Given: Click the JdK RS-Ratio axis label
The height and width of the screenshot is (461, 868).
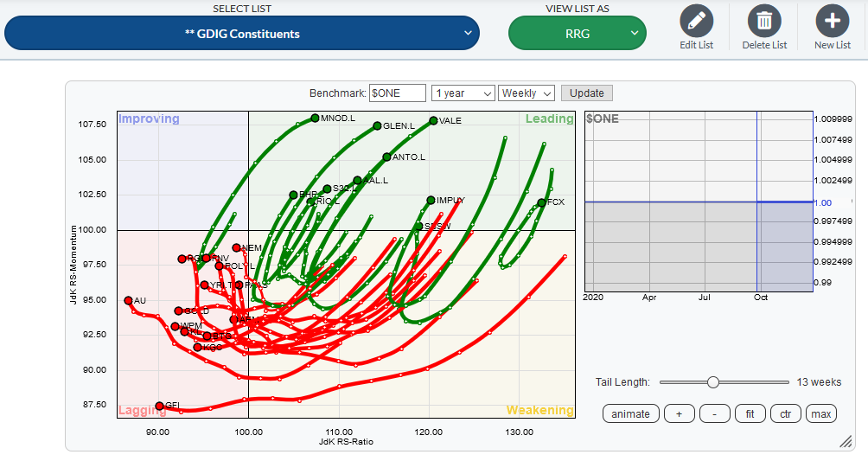Looking at the screenshot, I should [346, 442].
